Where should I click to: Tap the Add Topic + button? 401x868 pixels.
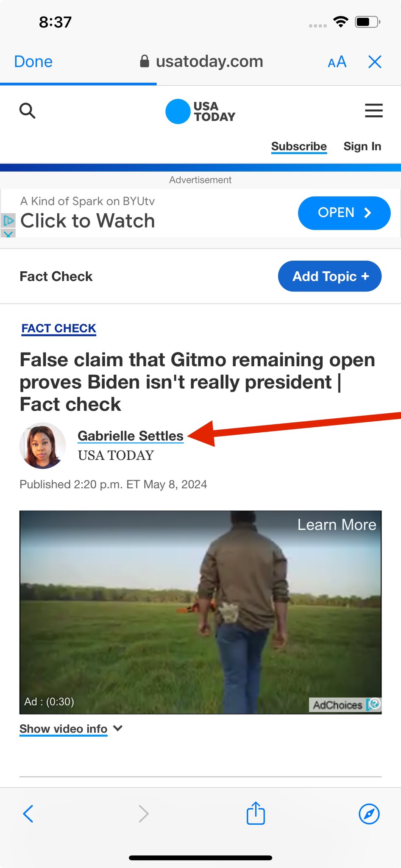click(330, 276)
